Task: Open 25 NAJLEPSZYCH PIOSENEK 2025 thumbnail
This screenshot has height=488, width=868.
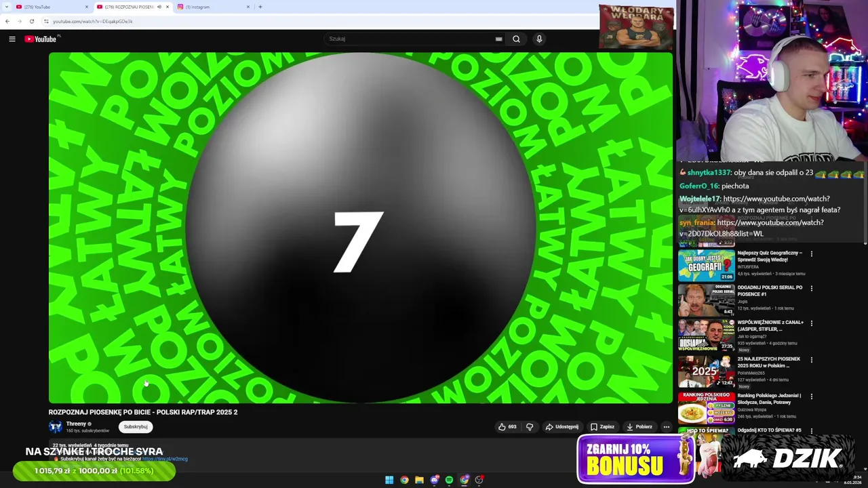Action: click(x=706, y=371)
